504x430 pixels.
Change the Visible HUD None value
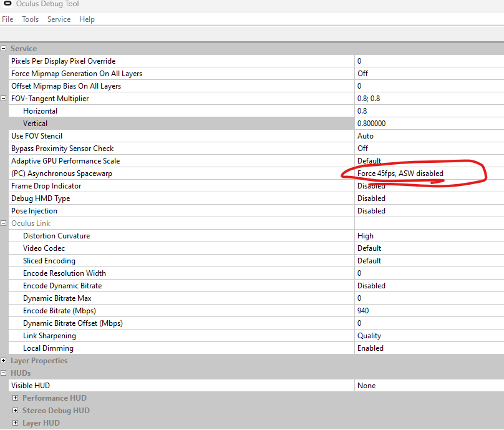(x=429, y=386)
